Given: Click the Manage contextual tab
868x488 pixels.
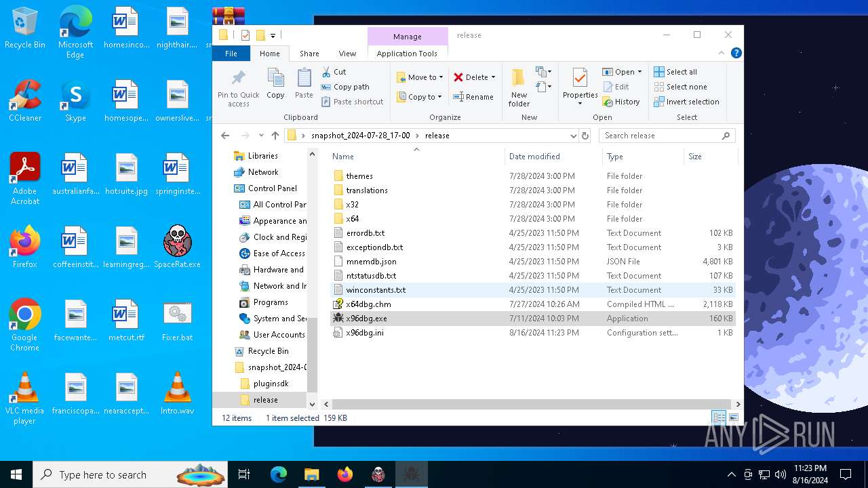Looking at the screenshot, I should coord(408,37).
